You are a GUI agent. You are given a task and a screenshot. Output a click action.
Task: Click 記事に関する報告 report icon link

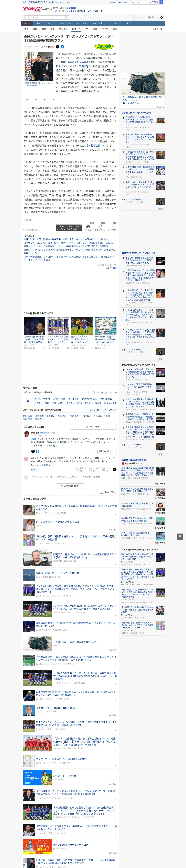click(32, 230)
